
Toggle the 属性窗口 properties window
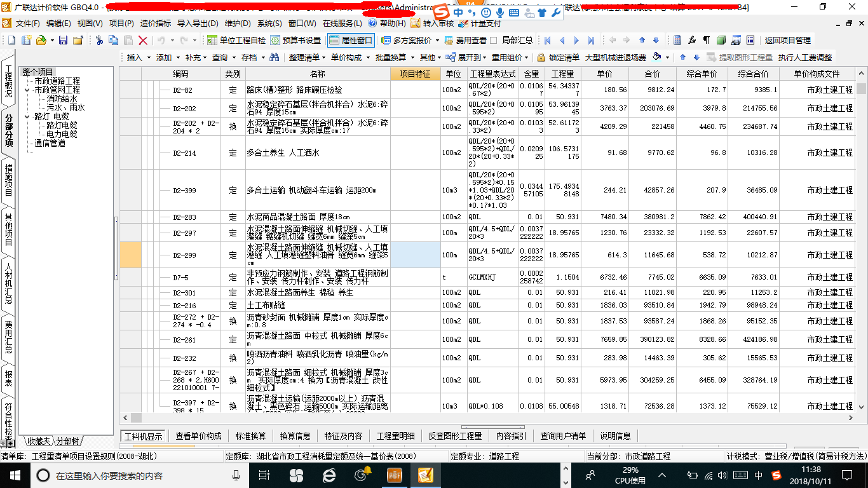351,40
